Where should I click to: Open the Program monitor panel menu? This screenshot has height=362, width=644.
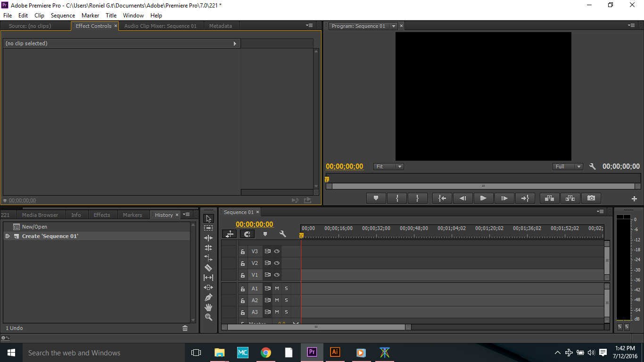(631, 25)
